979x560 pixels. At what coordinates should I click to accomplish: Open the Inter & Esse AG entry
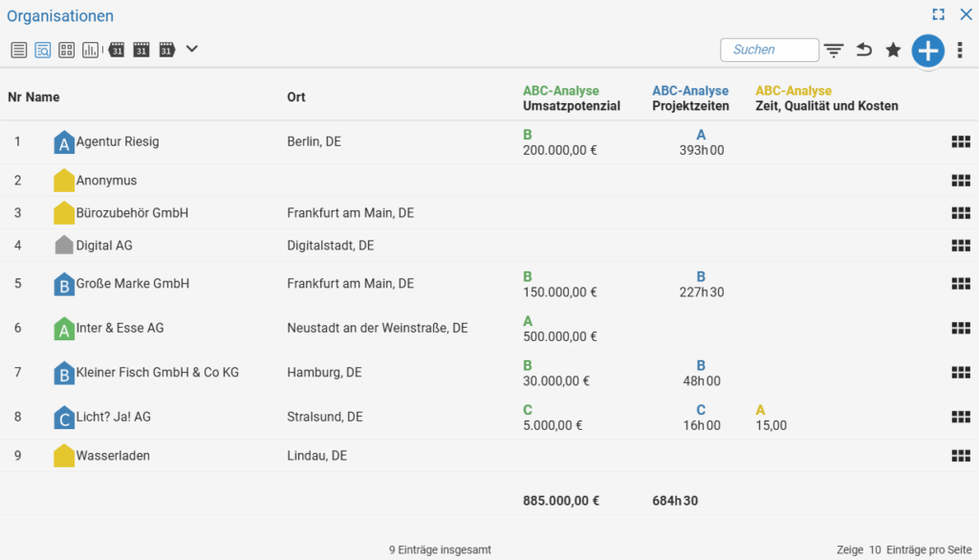click(x=120, y=329)
